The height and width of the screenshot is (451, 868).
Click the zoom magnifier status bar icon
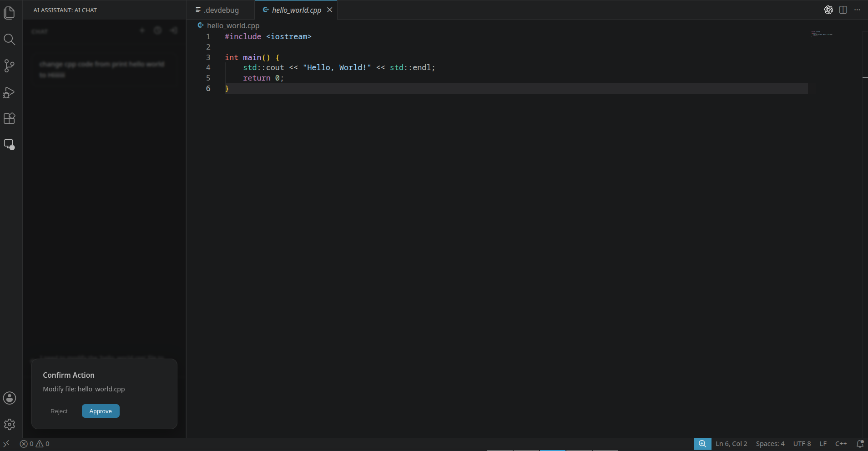[702, 444]
